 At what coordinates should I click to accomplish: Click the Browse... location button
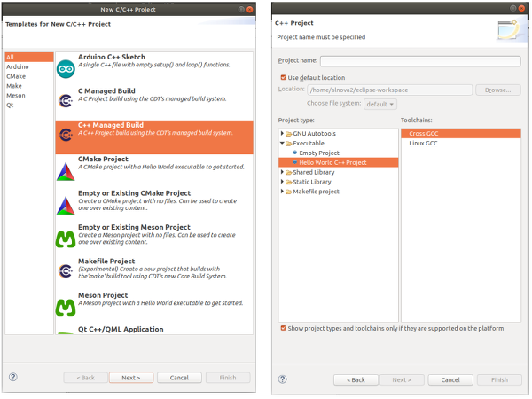point(498,90)
